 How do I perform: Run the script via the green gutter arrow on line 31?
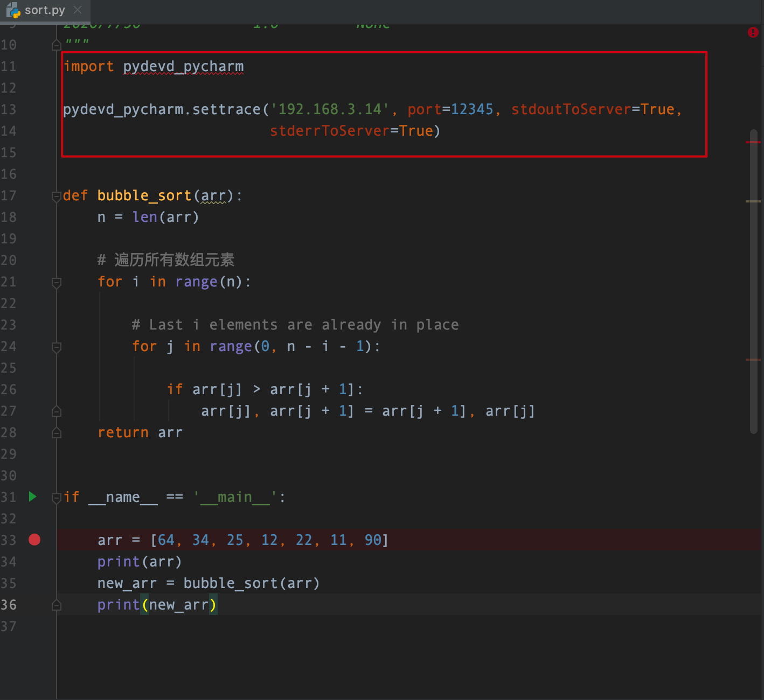[x=33, y=496]
